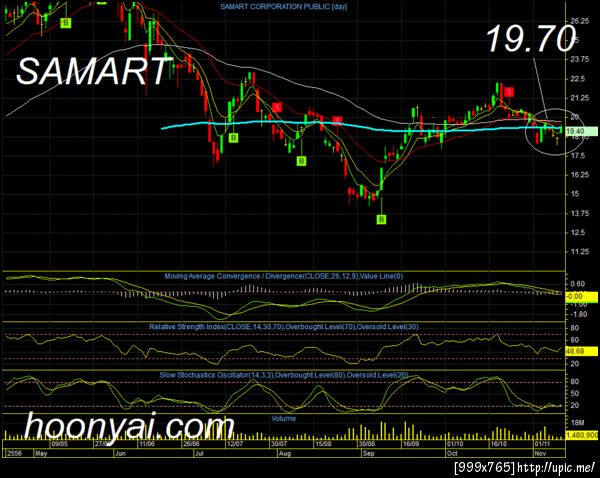Click the S sell marker in October
This screenshot has width=600, height=478.
pos(509,92)
